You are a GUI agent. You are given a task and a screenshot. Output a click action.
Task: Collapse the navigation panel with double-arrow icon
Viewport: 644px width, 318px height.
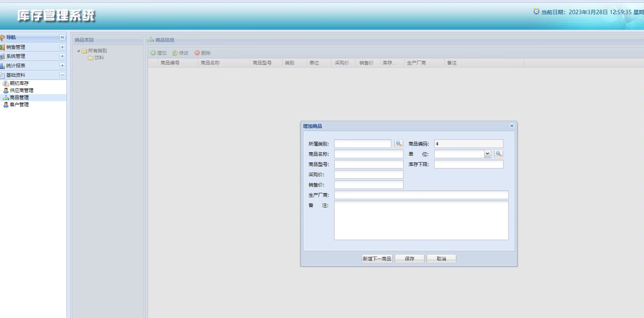(x=62, y=37)
